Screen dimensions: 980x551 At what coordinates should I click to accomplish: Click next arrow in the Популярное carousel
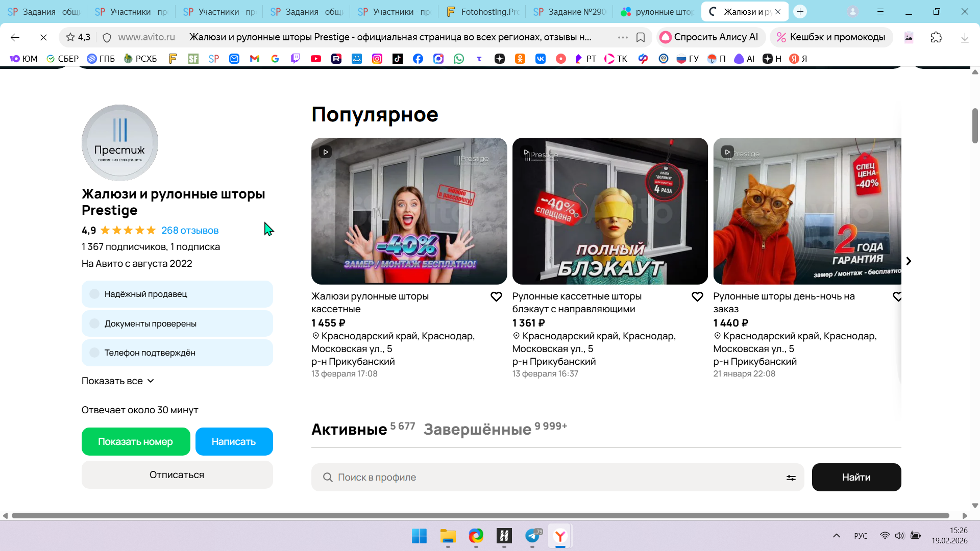coord(909,261)
